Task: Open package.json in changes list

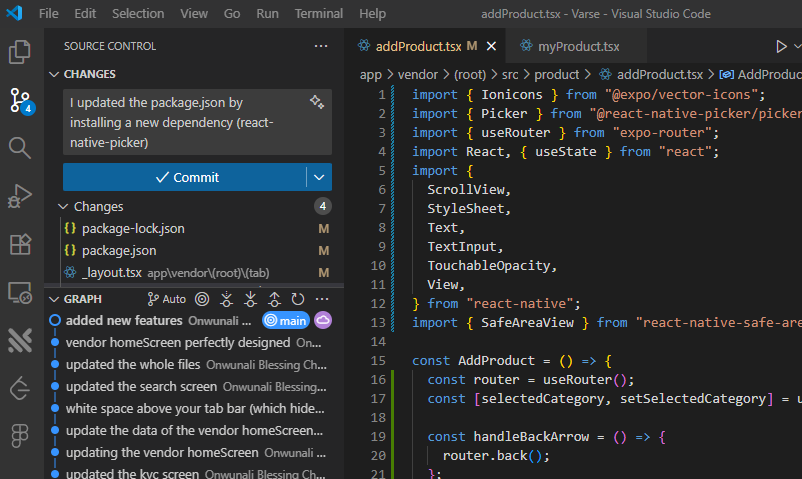Action: [197, 251]
